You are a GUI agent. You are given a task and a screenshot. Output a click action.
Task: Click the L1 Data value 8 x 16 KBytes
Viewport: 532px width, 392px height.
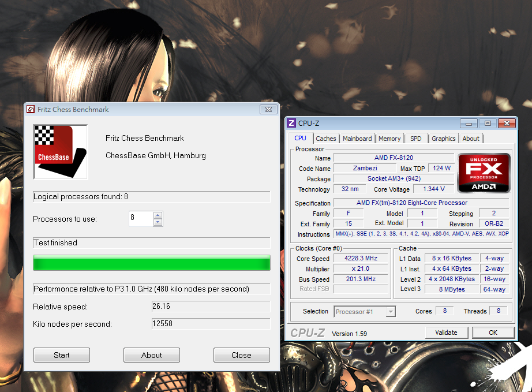[x=452, y=258]
